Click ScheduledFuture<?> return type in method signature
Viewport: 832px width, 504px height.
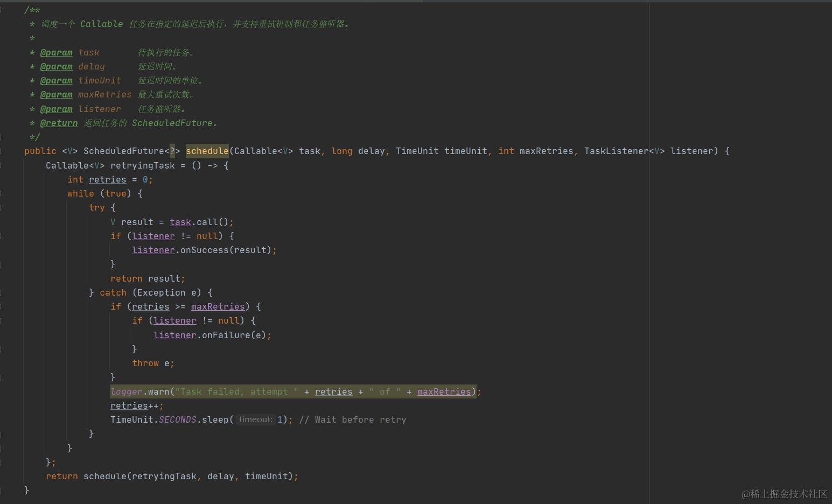coord(132,151)
